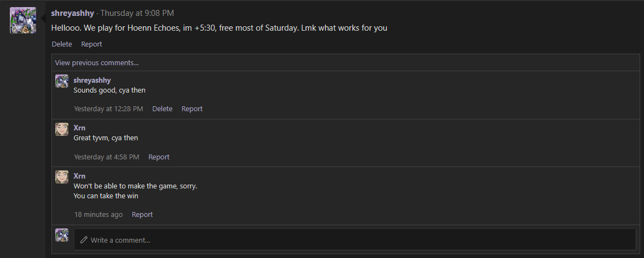Click Xrn's avatar on the 'Won't be able' comment
This screenshot has width=644, height=258.
click(x=62, y=177)
